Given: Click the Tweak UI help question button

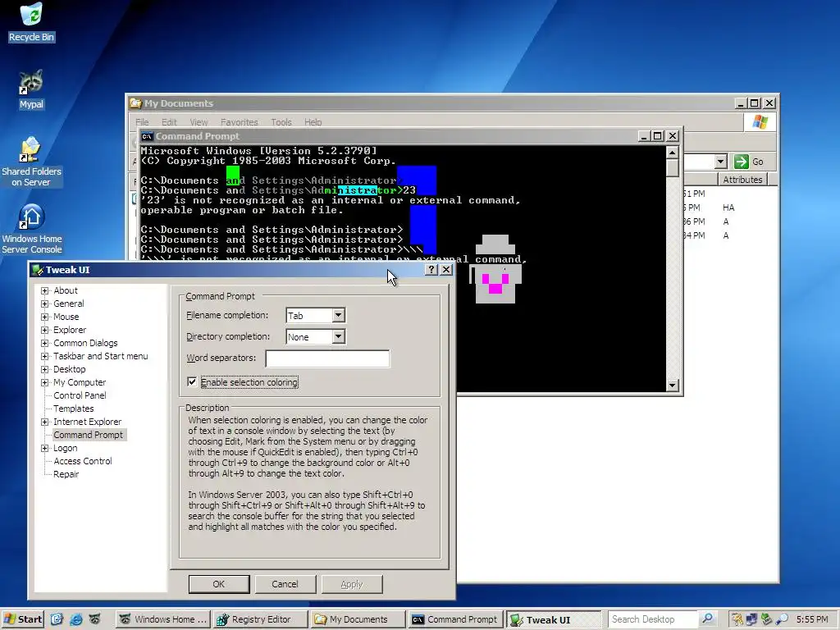Looking at the screenshot, I should [431, 269].
